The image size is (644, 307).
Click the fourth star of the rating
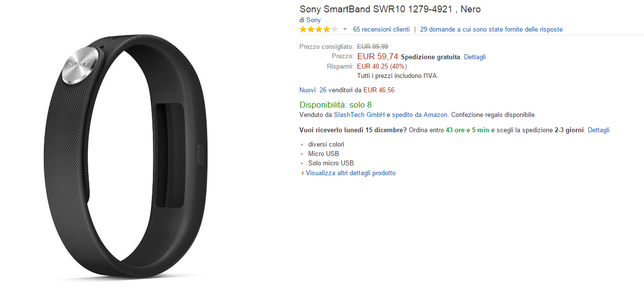click(x=327, y=29)
